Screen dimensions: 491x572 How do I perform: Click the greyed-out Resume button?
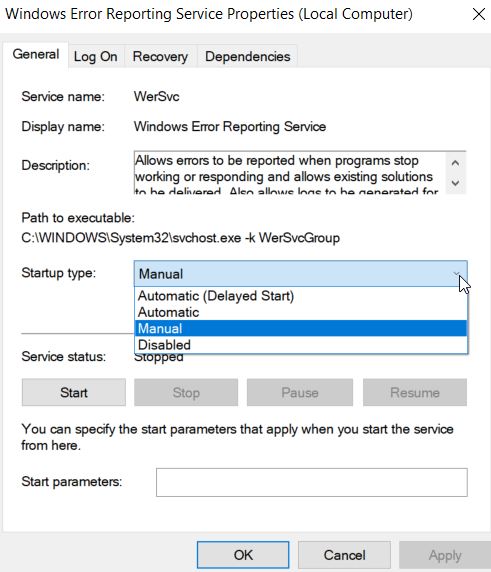point(415,393)
